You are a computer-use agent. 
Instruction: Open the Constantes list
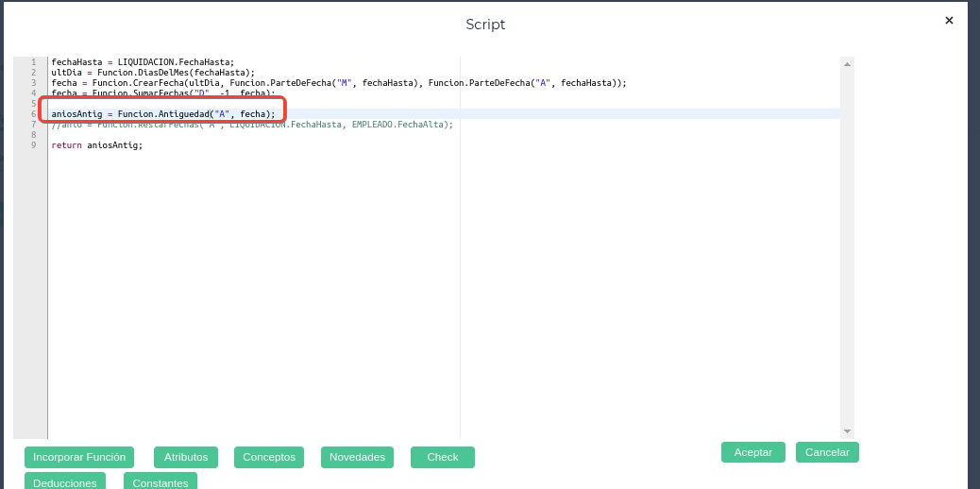(161, 481)
